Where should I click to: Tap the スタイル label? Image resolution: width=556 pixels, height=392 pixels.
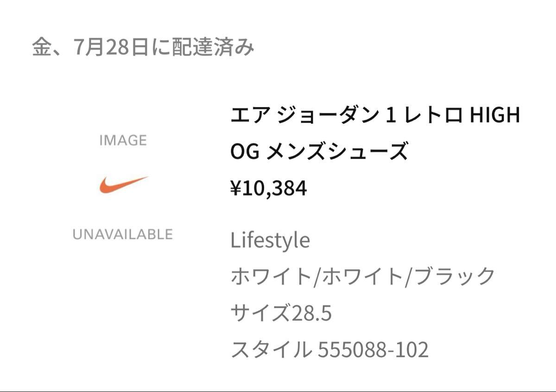(x=271, y=350)
